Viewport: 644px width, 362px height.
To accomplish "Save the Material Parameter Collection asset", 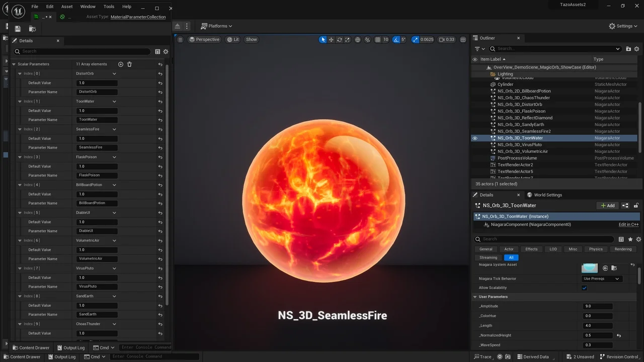I will click(x=18, y=29).
